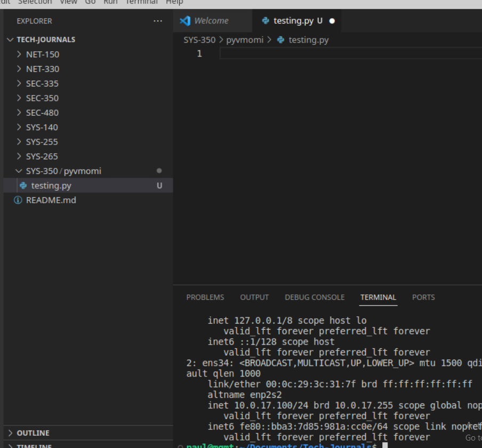482x448 pixels.
Task: Switch to the Welcome tab
Action: coord(211,21)
